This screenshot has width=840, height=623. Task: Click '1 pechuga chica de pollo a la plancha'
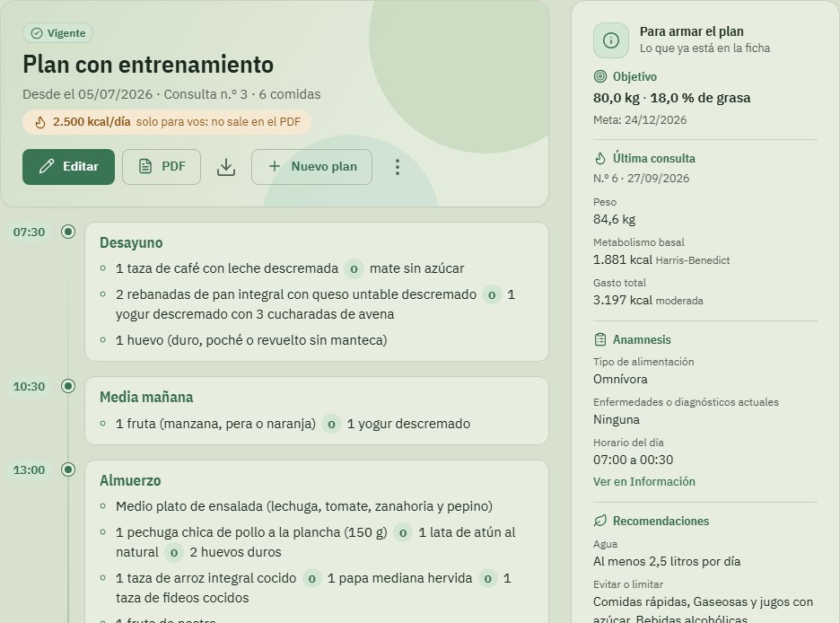click(251, 532)
